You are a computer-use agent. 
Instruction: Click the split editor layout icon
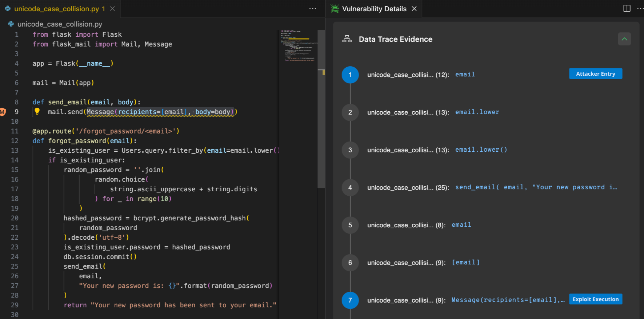627,8
